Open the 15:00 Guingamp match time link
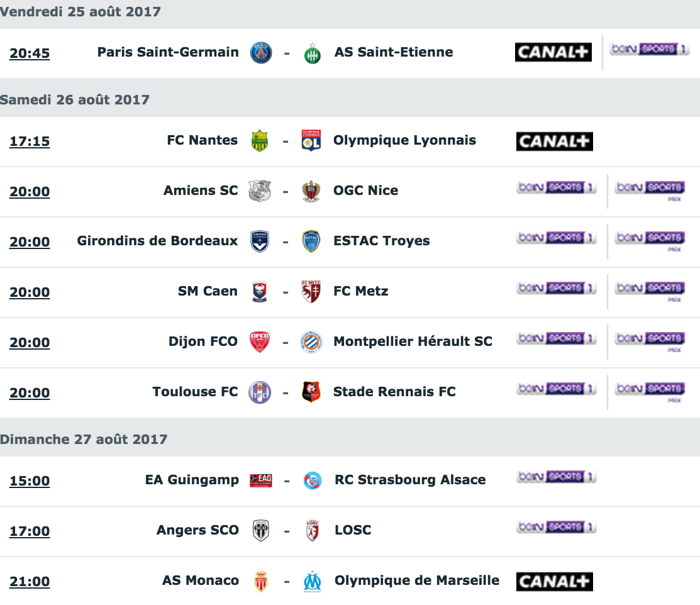Image resolution: width=700 pixels, height=605 pixels. pos(30,481)
